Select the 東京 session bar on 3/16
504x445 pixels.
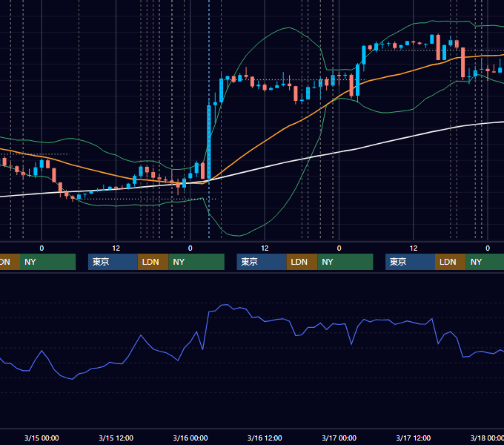click(262, 262)
